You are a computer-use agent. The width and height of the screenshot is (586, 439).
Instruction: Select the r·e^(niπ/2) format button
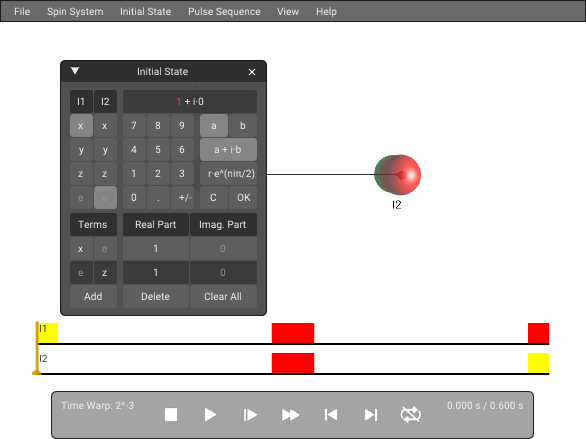(228, 174)
